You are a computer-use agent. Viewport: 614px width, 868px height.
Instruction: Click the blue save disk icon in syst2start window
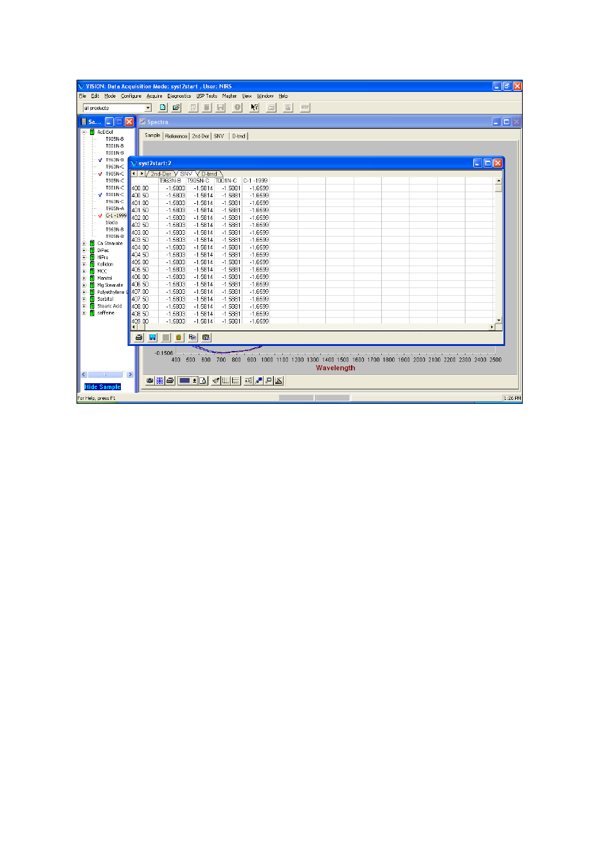coord(152,338)
